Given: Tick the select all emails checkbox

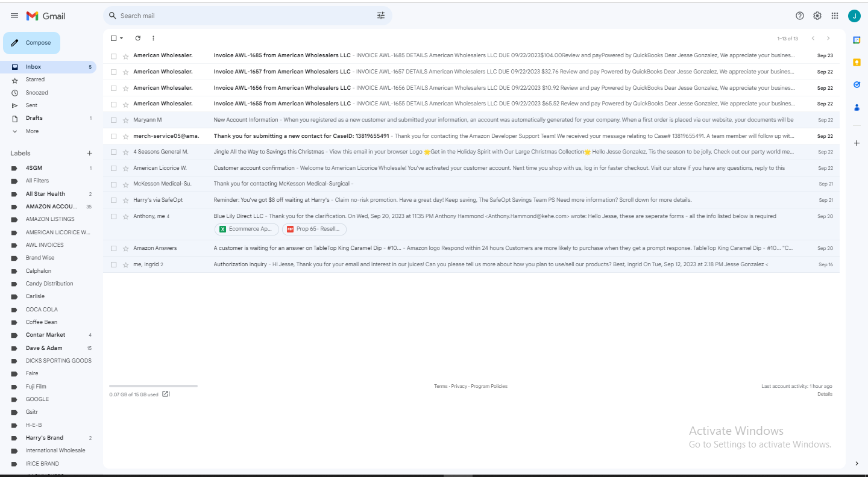Looking at the screenshot, I should point(113,39).
